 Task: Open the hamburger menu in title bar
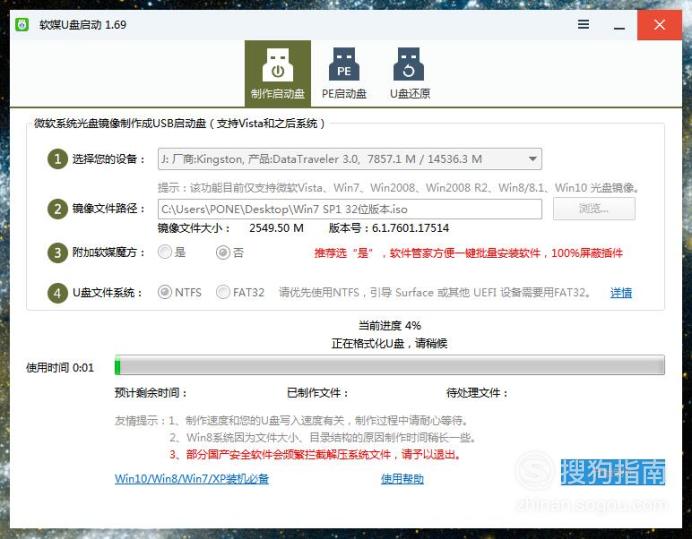pyautogui.click(x=583, y=24)
